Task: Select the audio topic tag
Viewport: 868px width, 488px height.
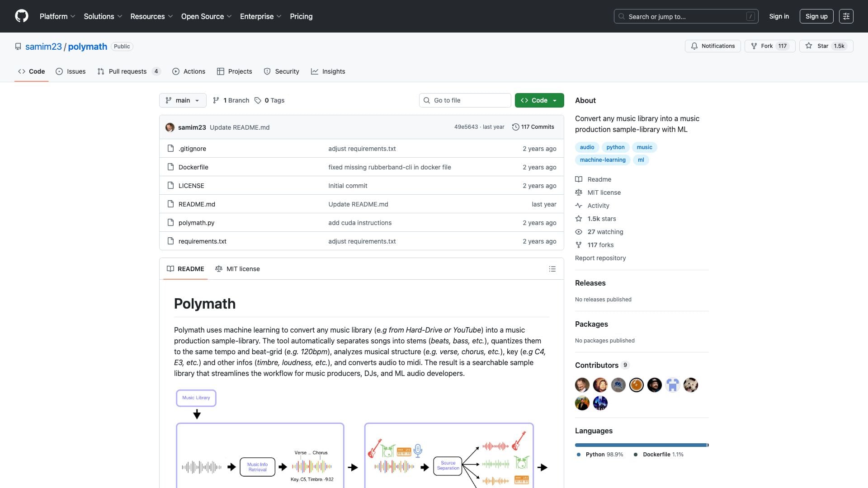Action: tap(587, 147)
